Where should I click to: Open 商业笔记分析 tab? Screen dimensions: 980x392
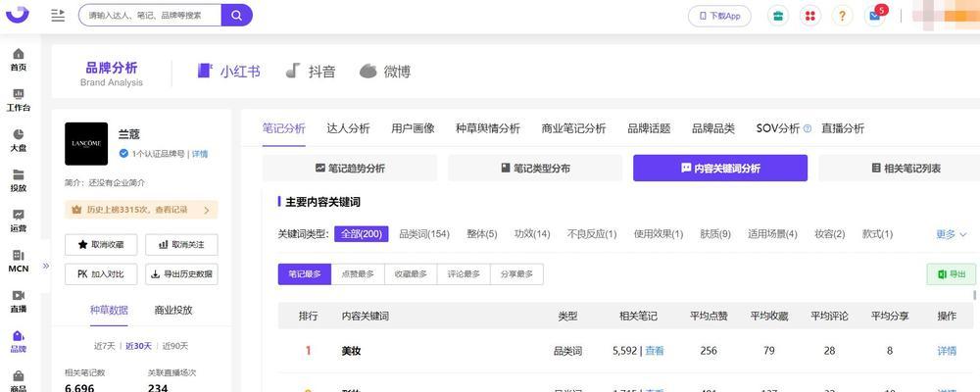pyautogui.click(x=573, y=128)
